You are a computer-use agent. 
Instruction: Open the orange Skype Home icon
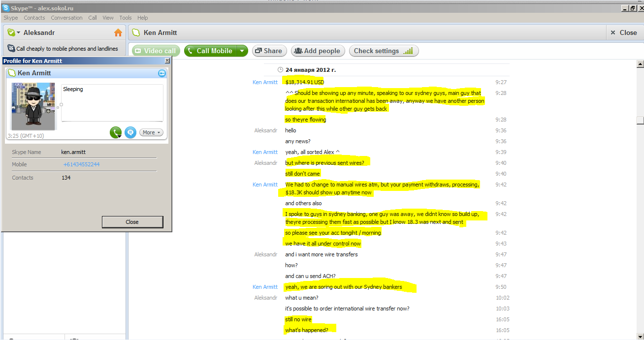pyautogui.click(x=118, y=32)
